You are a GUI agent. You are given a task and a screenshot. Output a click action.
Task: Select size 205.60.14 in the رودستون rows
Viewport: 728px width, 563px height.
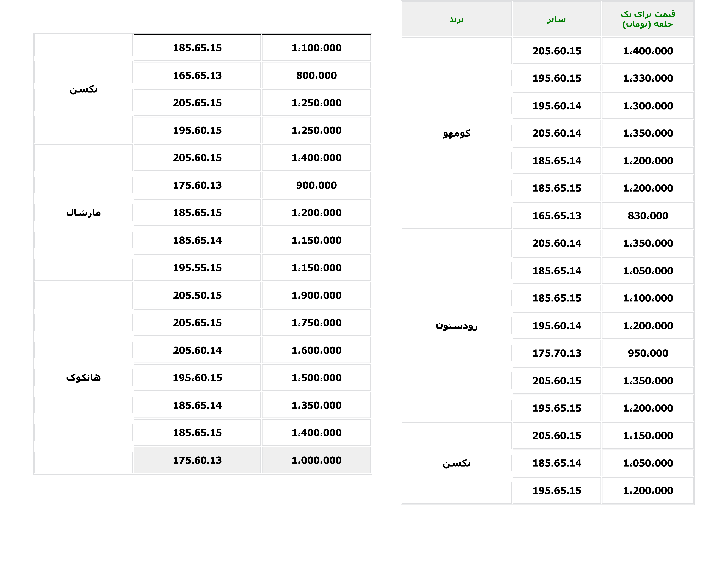[x=557, y=243]
